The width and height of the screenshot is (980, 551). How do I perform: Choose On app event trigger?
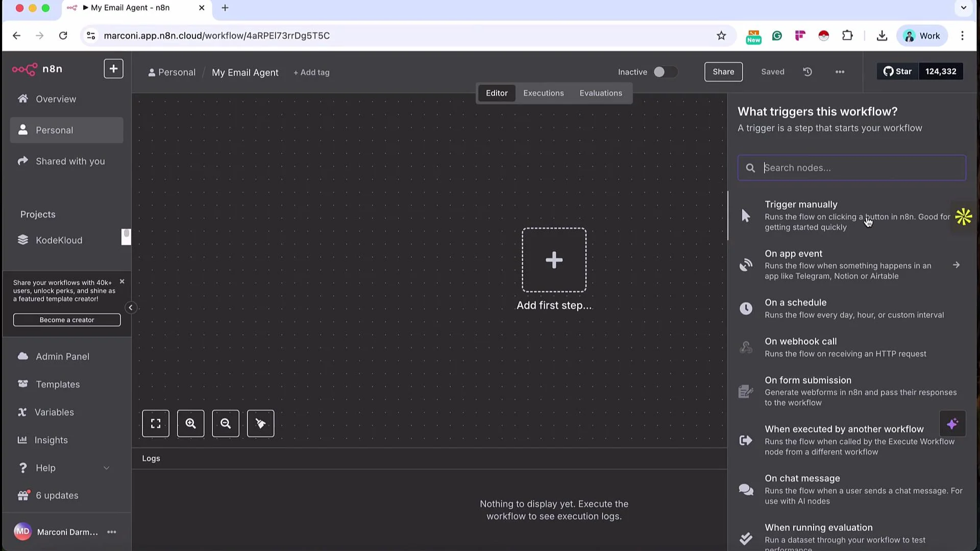click(x=851, y=265)
